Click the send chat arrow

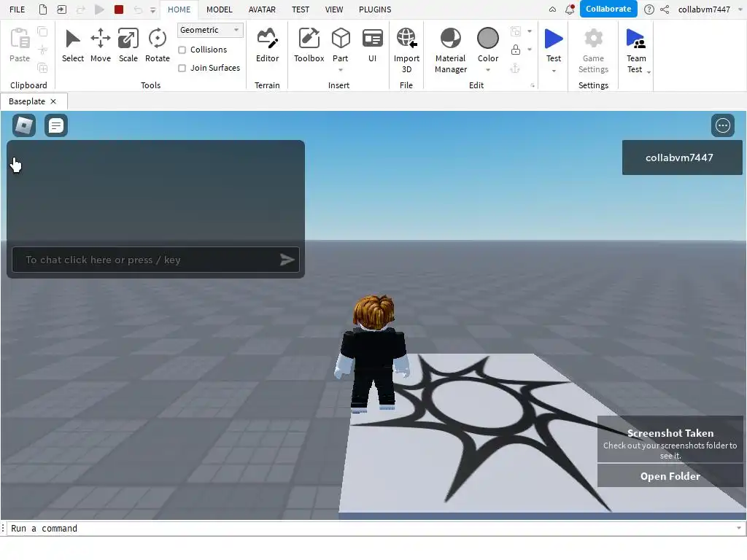[286, 260]
